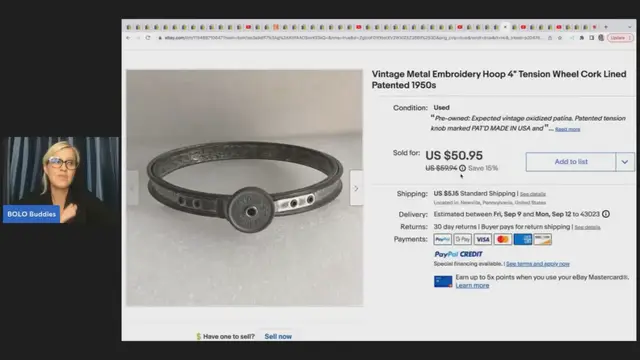Click the 30 day returns text
This screenshot has width=640, height=360.
pyautogui.click(x=455, y=227)
